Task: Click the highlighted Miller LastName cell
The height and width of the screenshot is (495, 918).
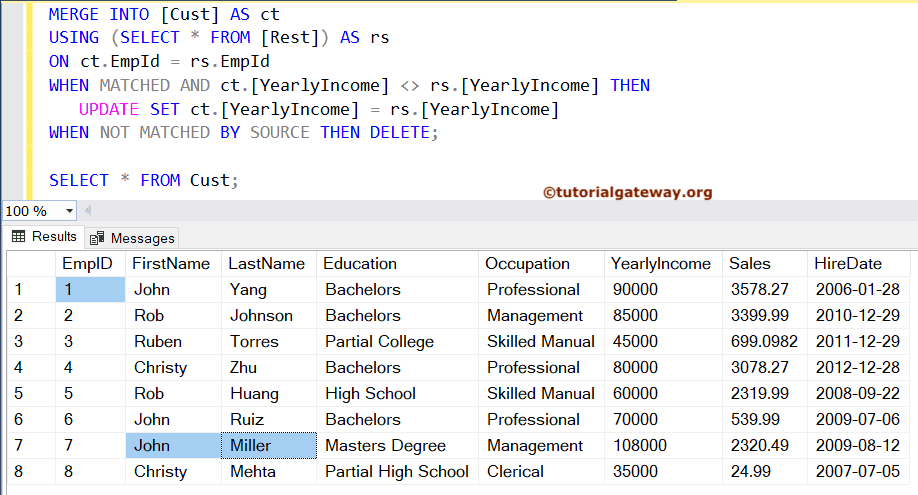Action: click(x=269, y=446)
